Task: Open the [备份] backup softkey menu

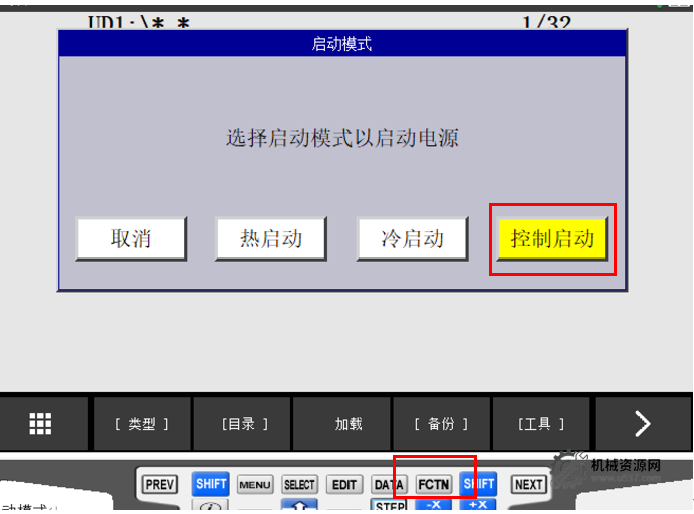Action: (441, 424)
